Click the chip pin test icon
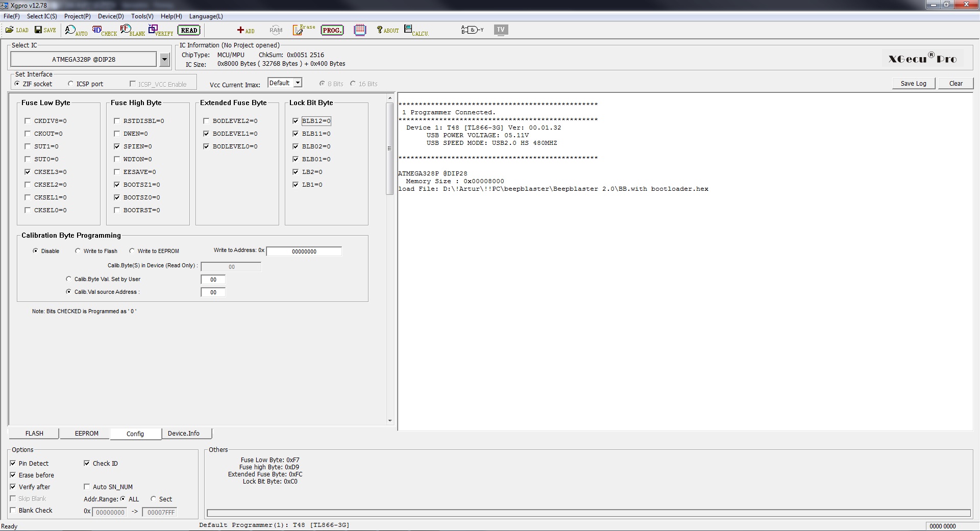 pyautogui.click(x=360, y=30)
